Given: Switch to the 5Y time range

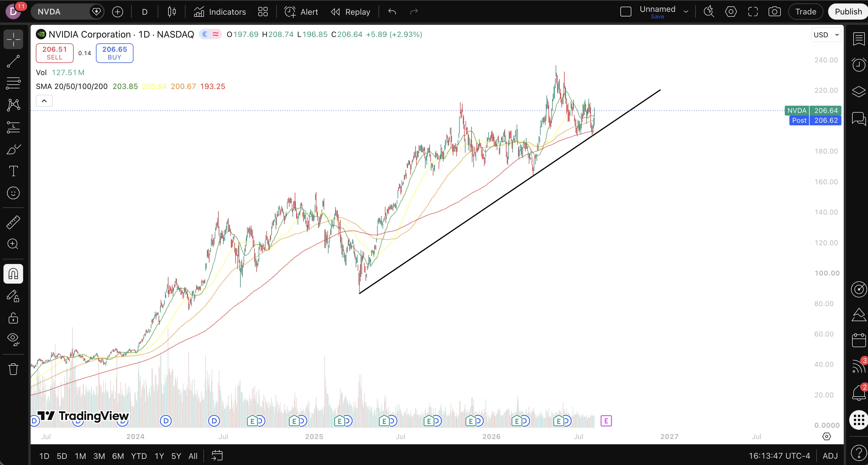Looking at the screenshot, I should click(176, 456).
